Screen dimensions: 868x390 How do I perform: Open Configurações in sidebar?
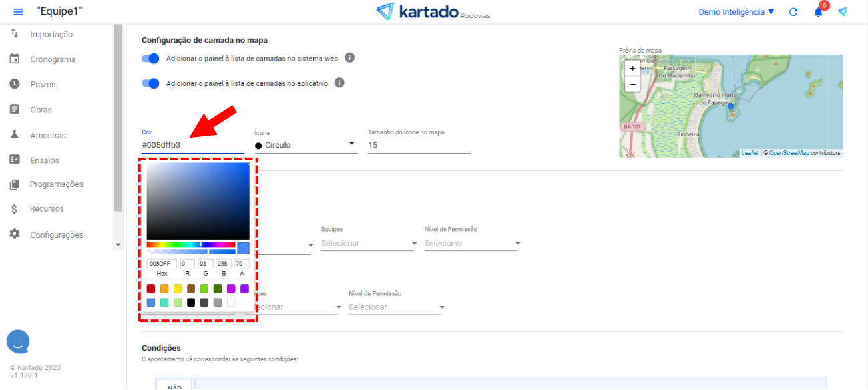[x=56, y=235]
